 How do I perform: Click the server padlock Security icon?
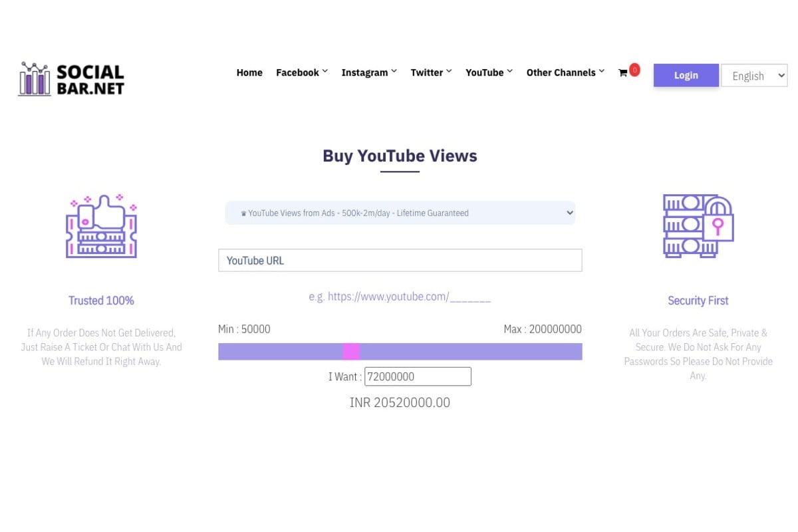click(698, 226)
